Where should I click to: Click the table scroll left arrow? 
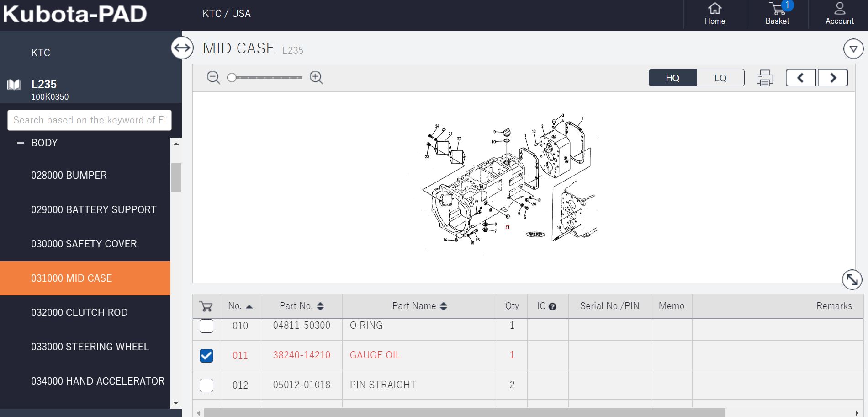[x=198, y=413]
